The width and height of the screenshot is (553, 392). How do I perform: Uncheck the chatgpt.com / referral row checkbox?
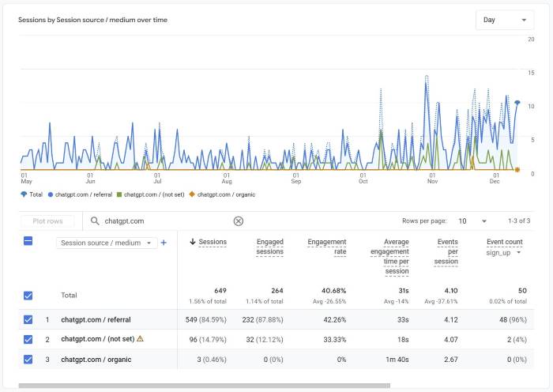click(x=28, y=320)
